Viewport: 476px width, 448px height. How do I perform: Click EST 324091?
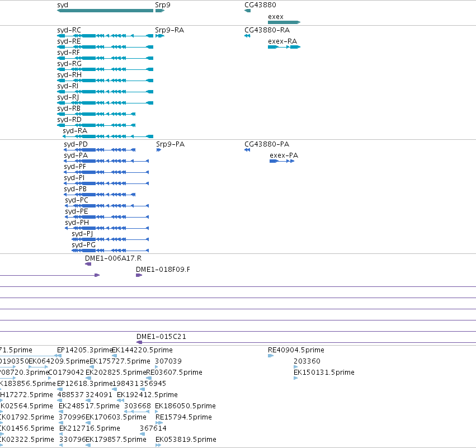click(x=88, y=400)
